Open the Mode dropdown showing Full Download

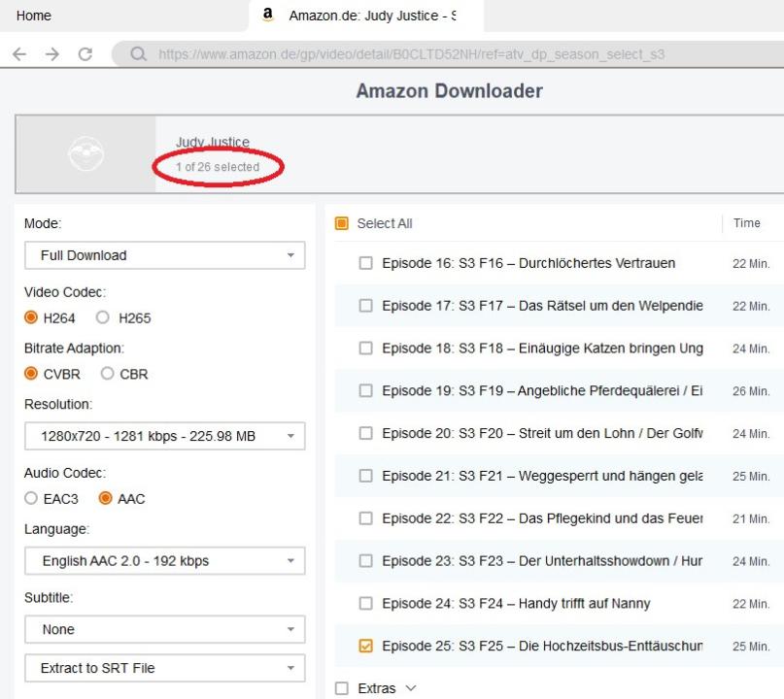pos(164,255)
